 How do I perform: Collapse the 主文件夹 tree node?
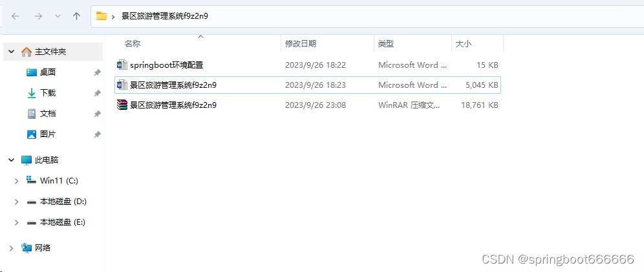[x=12, y=52]
